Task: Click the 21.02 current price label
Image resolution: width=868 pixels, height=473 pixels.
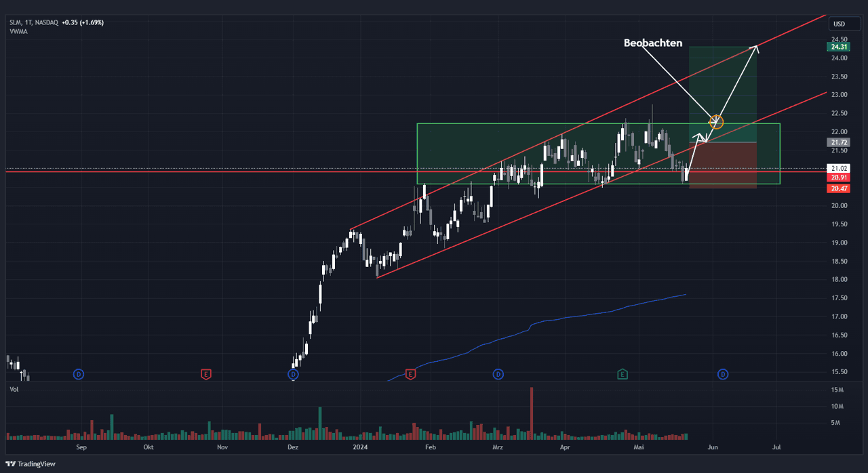Action: pyautogui.click(x=837, y=168)
